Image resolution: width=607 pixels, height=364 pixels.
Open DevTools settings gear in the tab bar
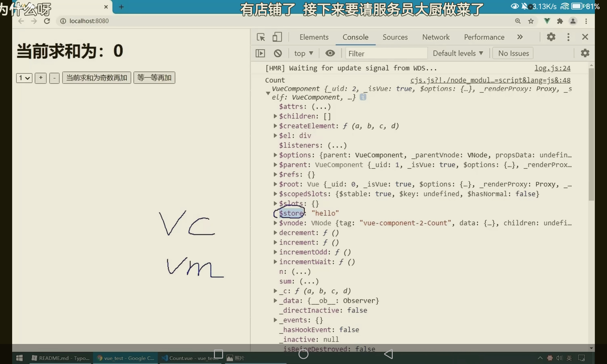551,37
